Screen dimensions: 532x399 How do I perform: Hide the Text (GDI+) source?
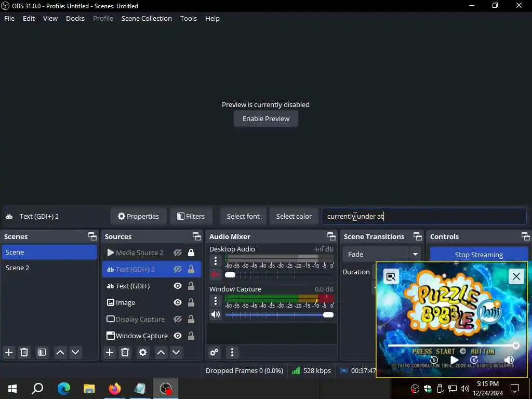178,286
